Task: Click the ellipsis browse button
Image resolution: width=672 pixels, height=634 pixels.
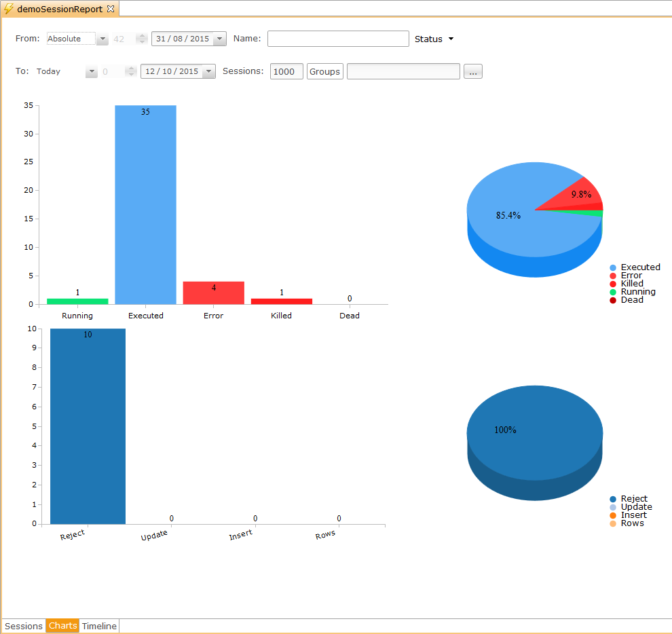Action: (473, 71)
